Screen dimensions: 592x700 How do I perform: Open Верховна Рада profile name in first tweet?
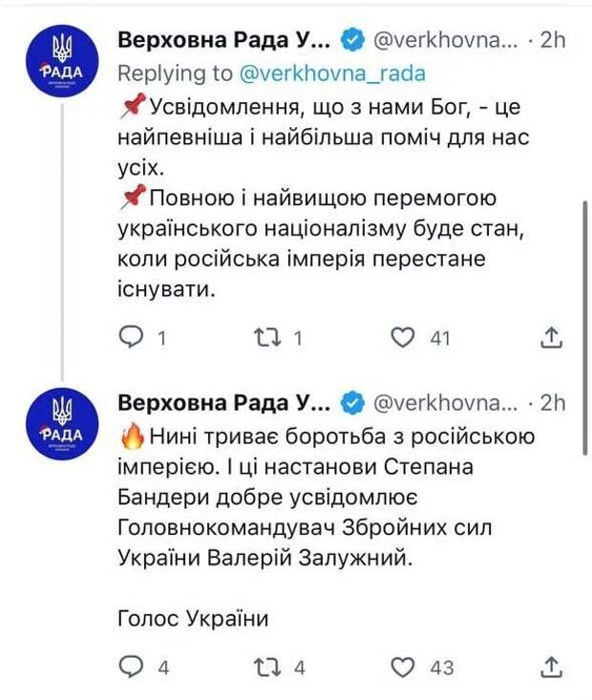point(224,41)
